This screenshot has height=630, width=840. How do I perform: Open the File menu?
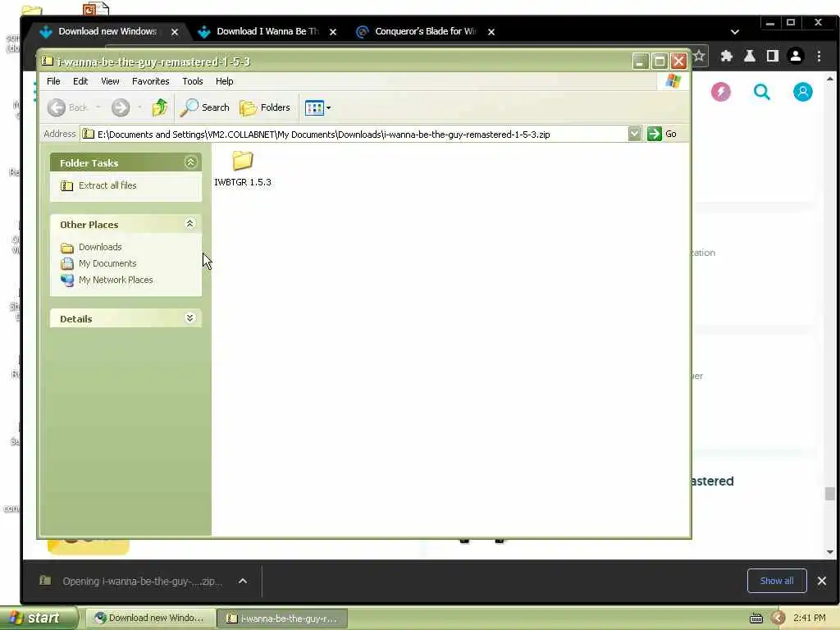coord(53,81)
